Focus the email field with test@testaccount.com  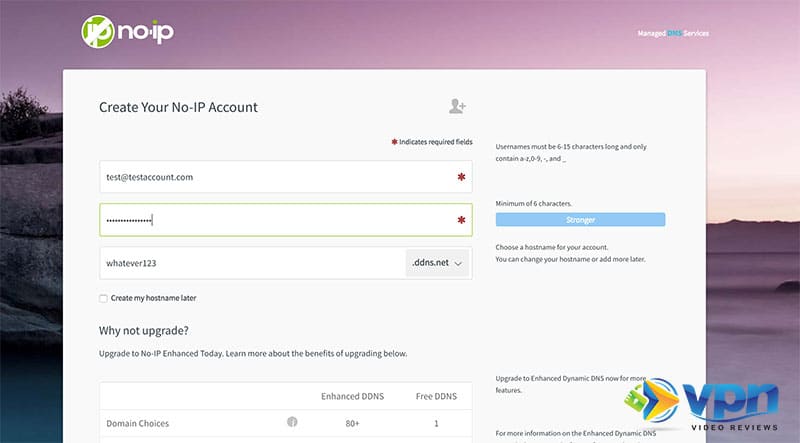(x=286, y=177)
